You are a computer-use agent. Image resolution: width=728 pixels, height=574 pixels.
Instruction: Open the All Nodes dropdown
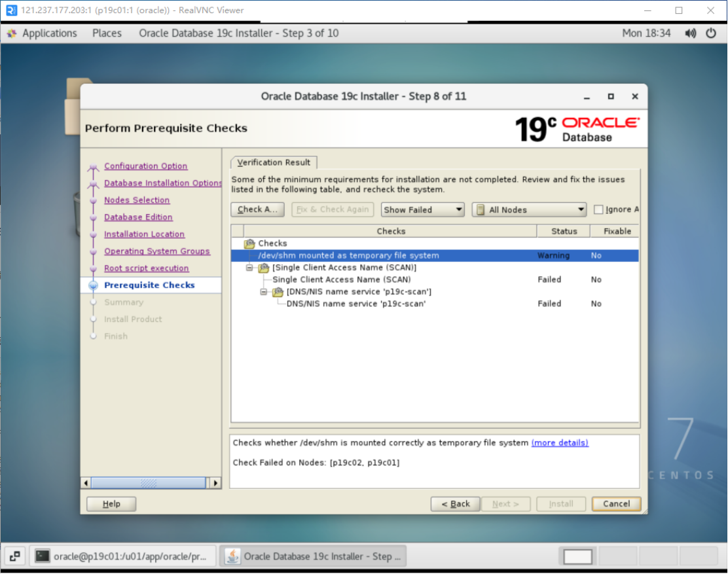click(x=529, y=209)
